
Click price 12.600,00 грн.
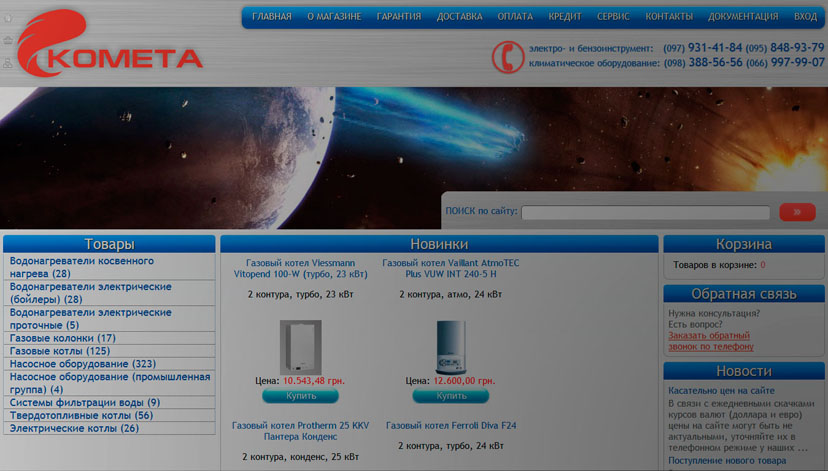(464, 381)
